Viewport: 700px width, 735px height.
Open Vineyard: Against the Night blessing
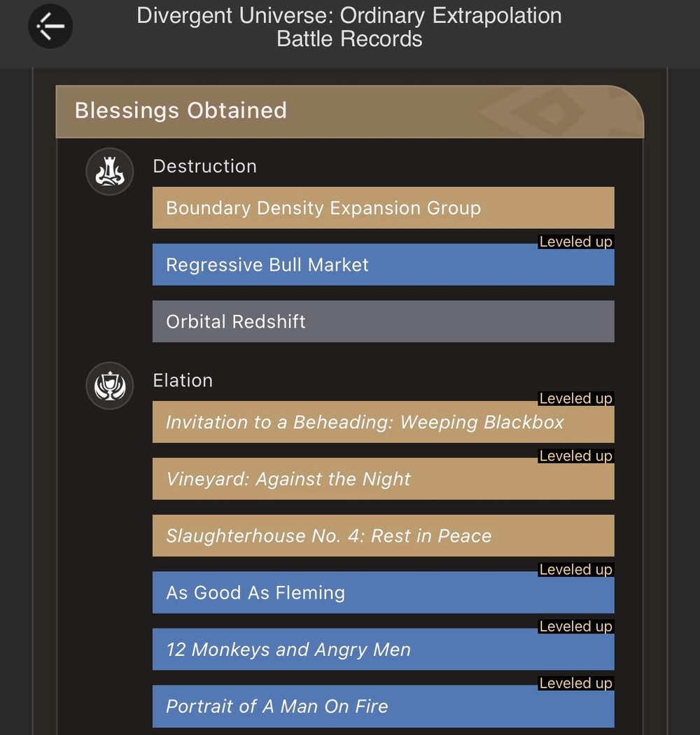pos(383,479)
